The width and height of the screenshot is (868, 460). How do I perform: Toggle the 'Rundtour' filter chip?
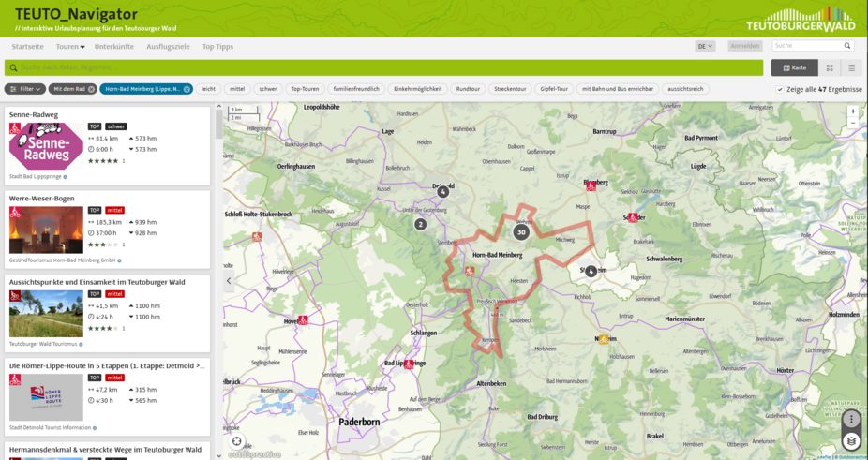[x=468, y=89]
